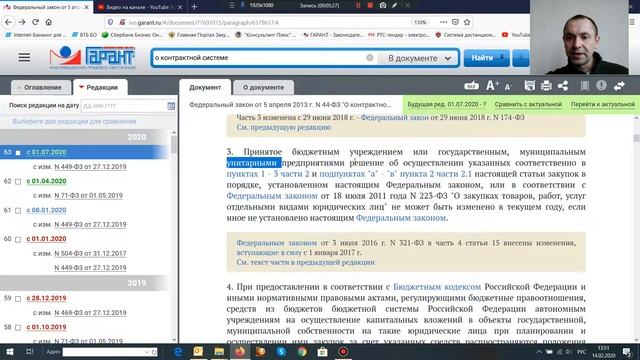Screen dimensions: 640x360
Task: Open revision from 01.01.2020
Action: coord(46,239)
